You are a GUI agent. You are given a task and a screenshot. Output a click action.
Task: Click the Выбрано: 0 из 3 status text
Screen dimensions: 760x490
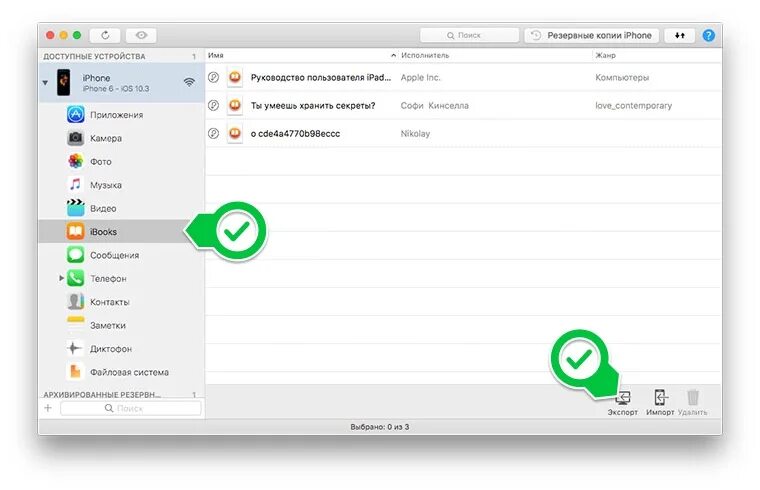(380, 427)
